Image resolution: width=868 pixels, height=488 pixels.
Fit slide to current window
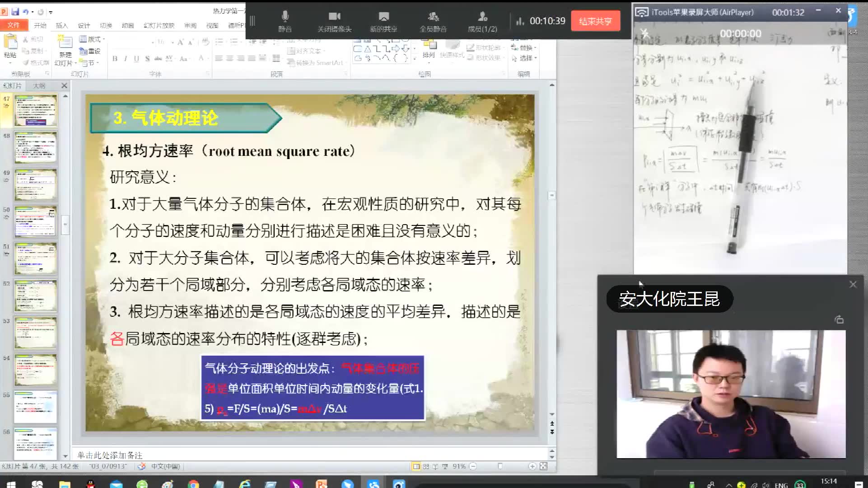tap(543, 466)
